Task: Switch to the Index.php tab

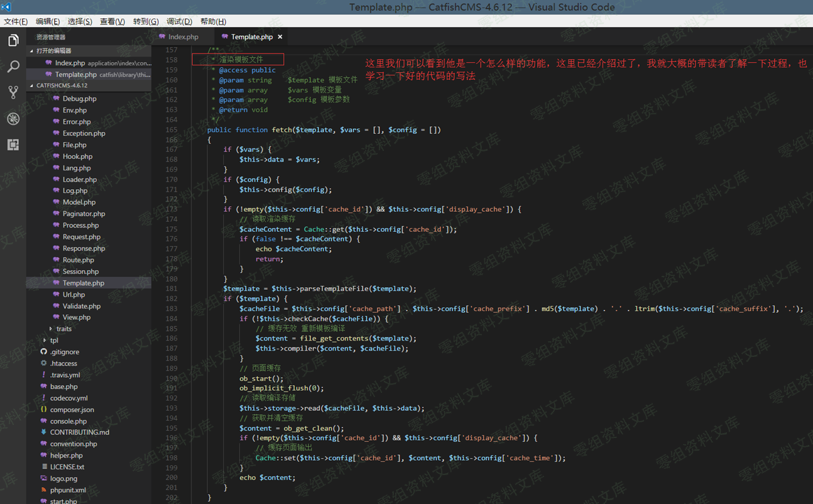Action: click(x=183, y=37)
